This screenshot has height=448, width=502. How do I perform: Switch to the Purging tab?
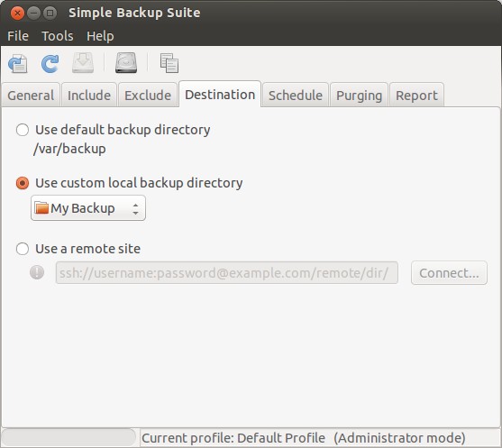(x=360, y=96)
